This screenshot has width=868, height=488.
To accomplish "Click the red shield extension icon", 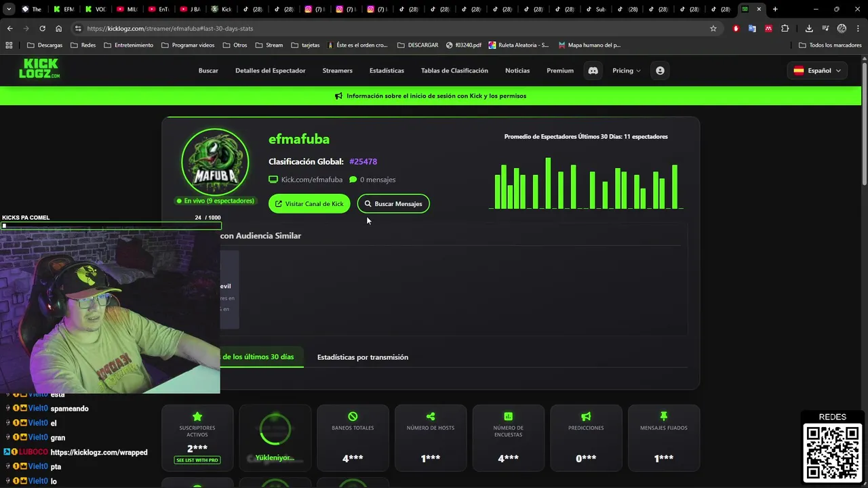I will pos(736,28).
